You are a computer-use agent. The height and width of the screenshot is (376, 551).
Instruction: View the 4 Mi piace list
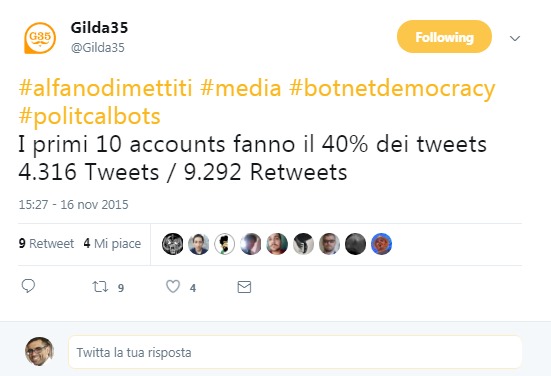coord(112,243)
